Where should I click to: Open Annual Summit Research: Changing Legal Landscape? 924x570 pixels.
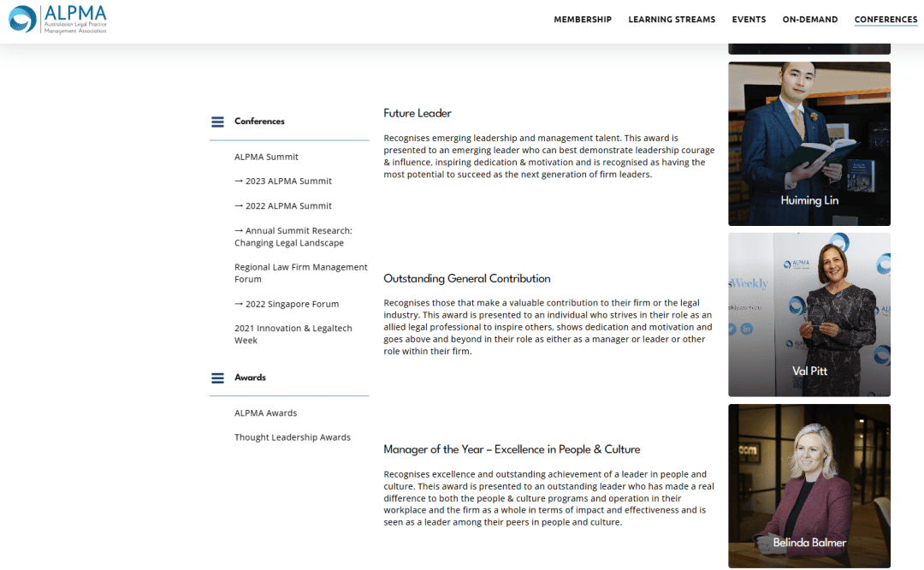(x=293, y=237)
